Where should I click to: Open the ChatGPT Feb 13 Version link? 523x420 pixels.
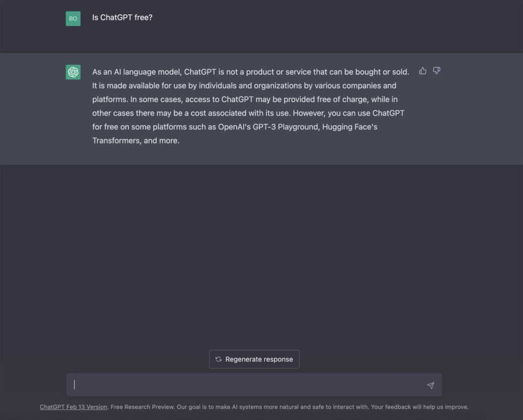click(74, 407)
